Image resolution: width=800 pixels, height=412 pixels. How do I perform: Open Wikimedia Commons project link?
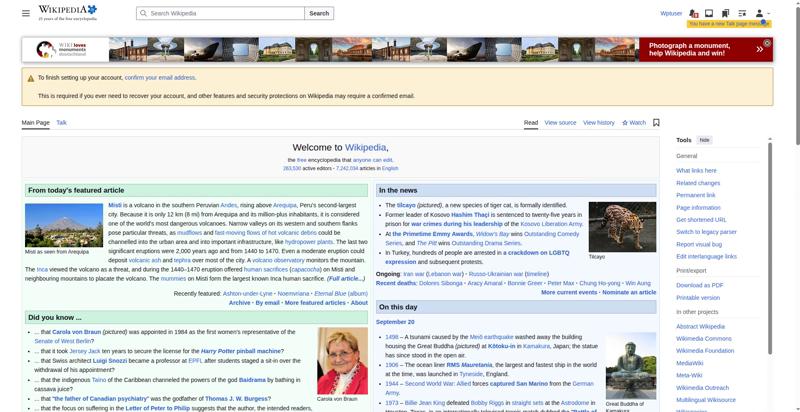pos(704,339)
